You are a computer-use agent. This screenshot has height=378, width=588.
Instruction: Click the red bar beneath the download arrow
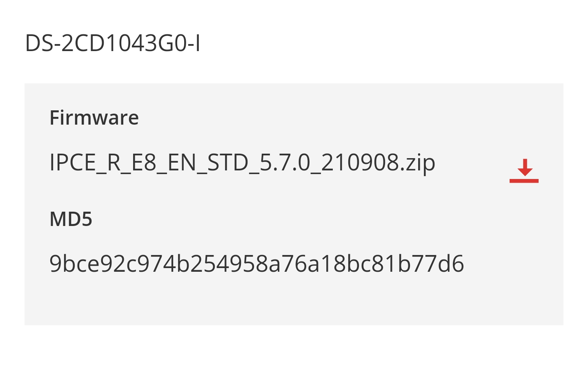pyautogui.click(x=524, y=181)
